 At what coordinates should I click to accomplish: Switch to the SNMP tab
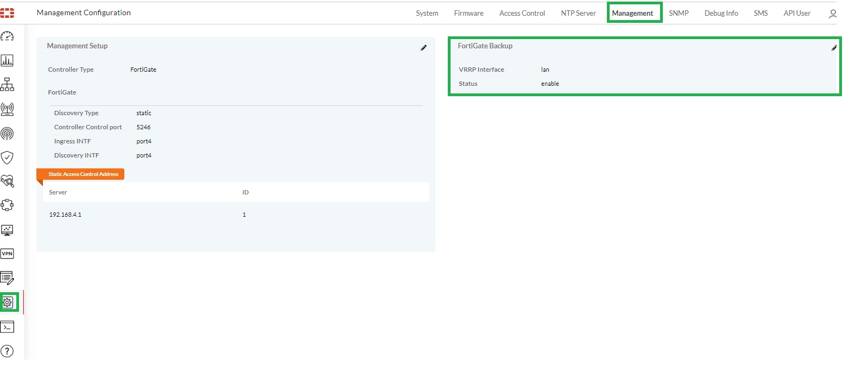pyautogui.click(x=679, y=13)
